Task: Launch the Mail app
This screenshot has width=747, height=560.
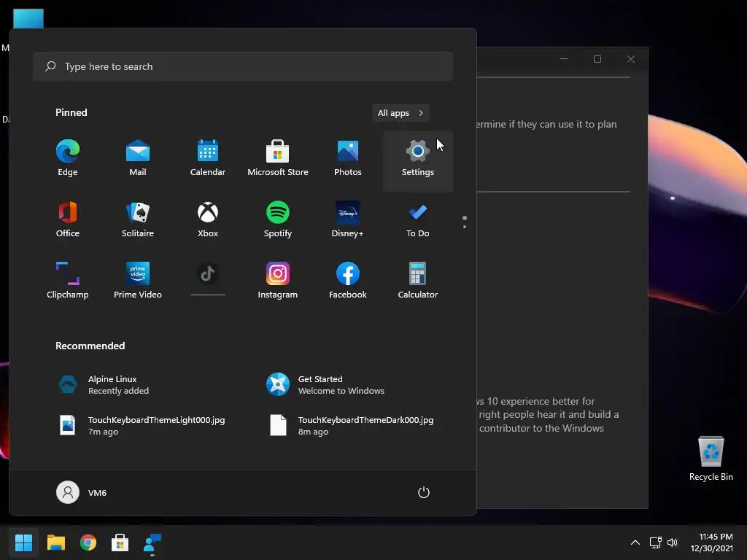Action: 138,159
